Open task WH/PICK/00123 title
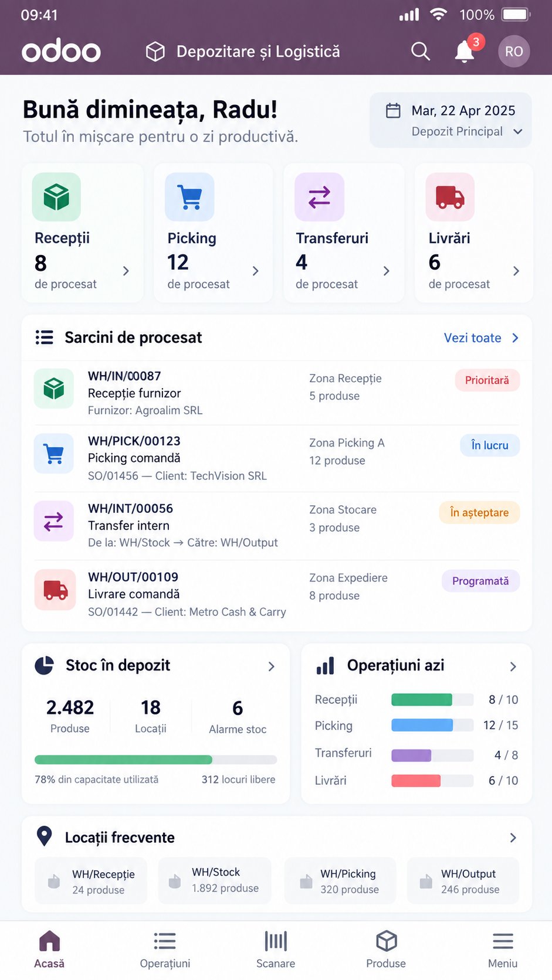The height and width of the screenshot is (980, 552). point(134,441)
